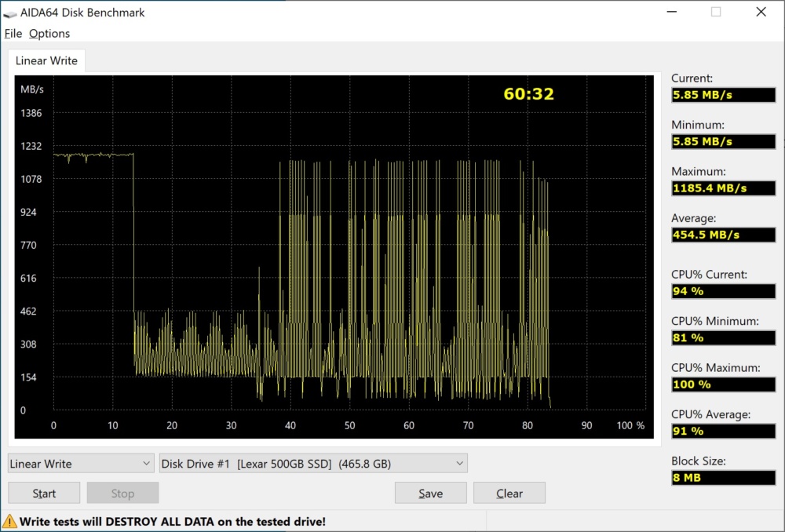Click the 770 y-axis label
Image resolution: width=785 pixels, height=532 pixels.
tap(28, 246)
